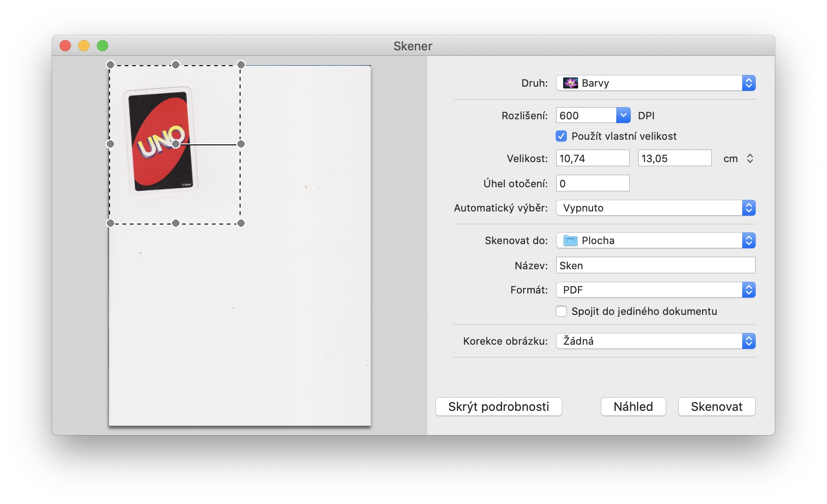The height and width of the screenshot is (504, 827).
Task: Click the height field showing 13,05
Action: pos(675,158)
